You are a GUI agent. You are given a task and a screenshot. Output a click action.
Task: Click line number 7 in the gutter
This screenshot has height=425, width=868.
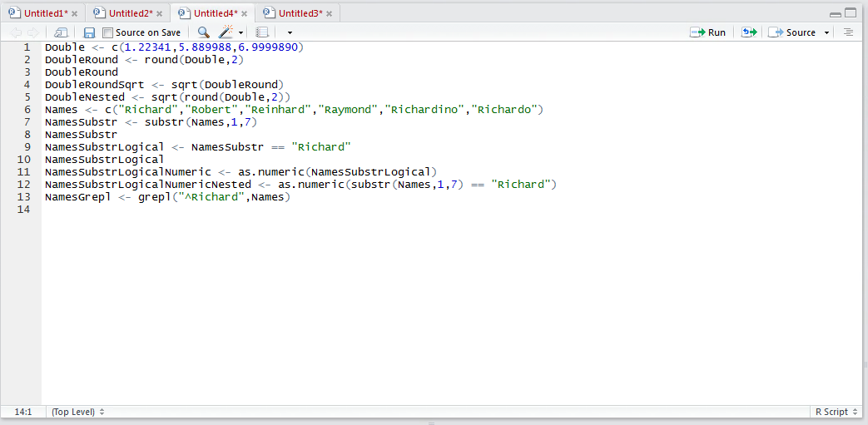(27, 122)
